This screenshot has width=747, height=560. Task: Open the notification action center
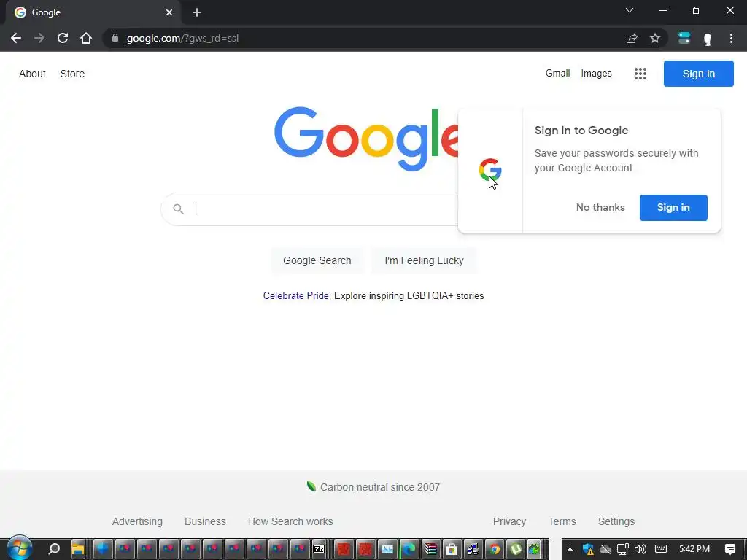(729, 549)
